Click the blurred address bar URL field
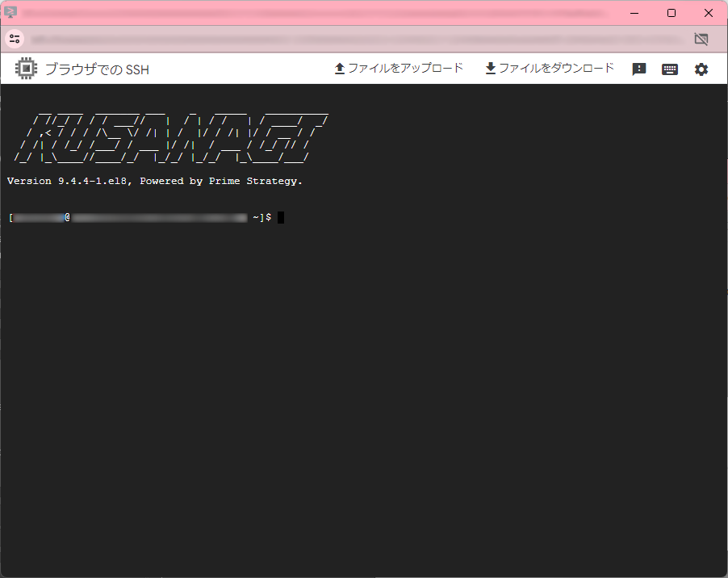728x578 pixels. (358, 39)
